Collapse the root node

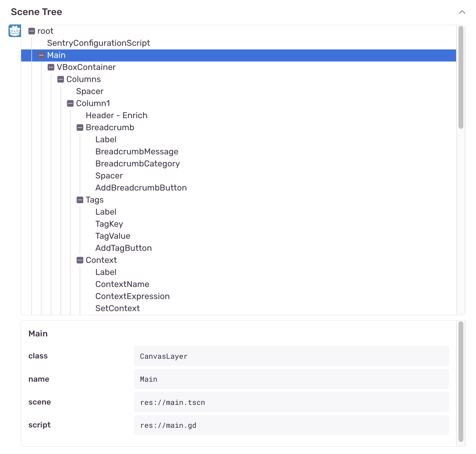point(32,31)
